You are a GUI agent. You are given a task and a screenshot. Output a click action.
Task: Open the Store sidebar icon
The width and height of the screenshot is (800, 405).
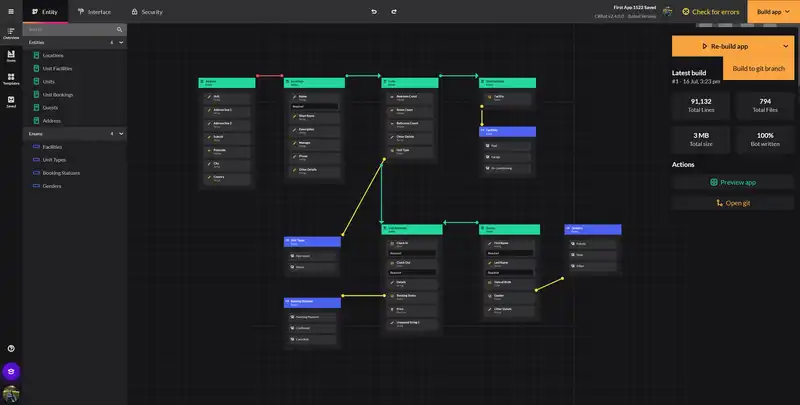tap(11, 56)
